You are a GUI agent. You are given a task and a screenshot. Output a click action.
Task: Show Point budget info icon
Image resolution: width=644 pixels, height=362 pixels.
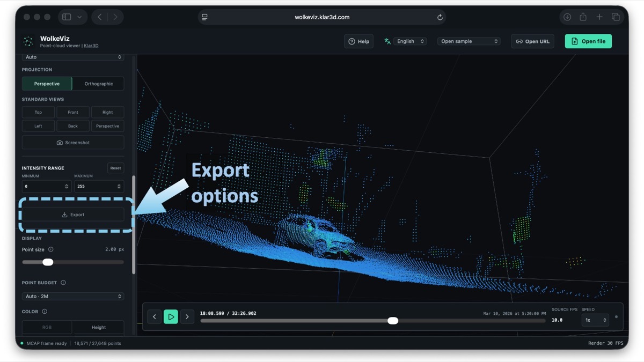pyautogui.click(x=63, y=283)
